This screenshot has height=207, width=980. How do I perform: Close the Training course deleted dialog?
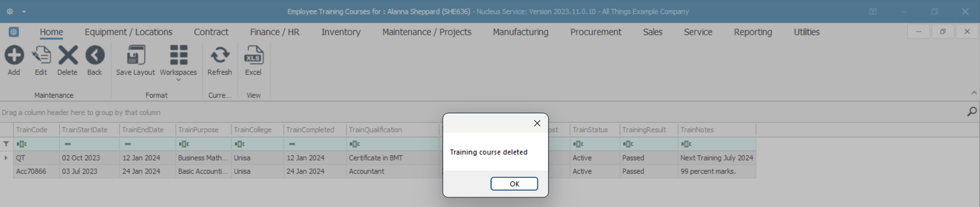click(x=537, y=123)
